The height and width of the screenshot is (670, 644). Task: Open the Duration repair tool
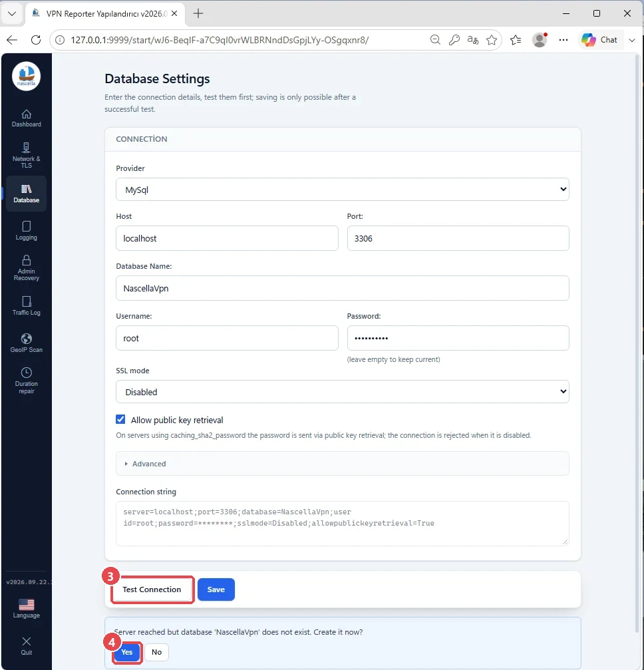[x=26, y=381]
